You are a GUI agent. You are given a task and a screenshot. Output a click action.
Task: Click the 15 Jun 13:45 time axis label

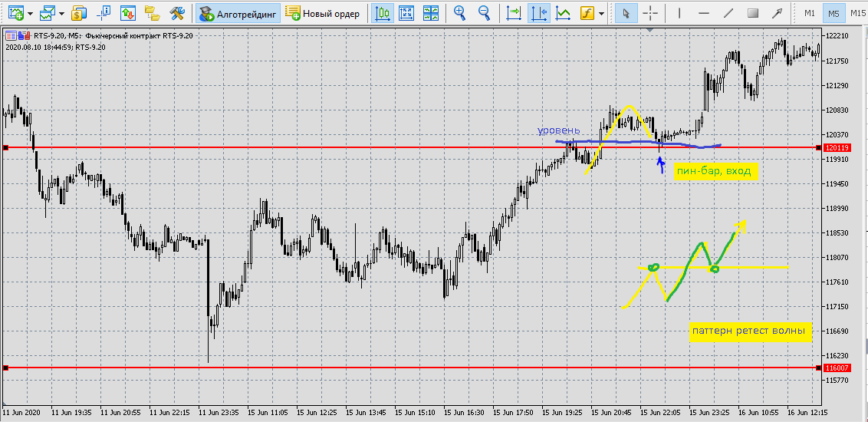click(366, 413)
